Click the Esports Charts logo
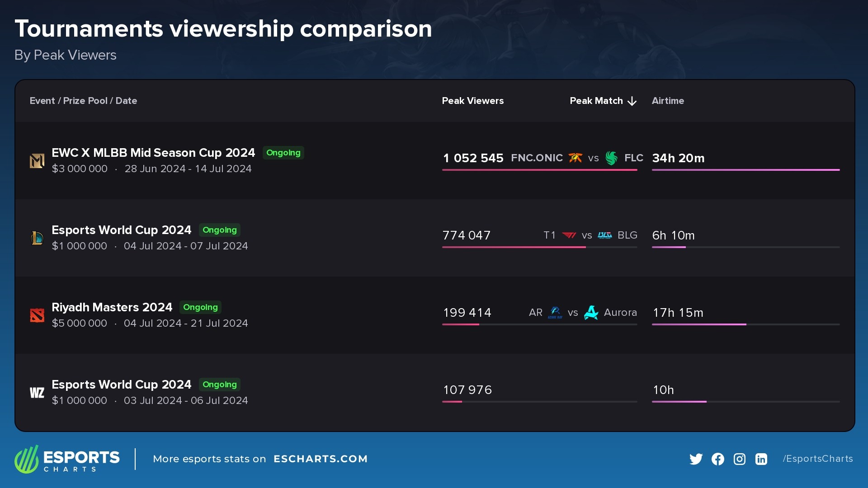This screenshot has width=868, height=488. pyautogui.click(x=67, y=459)
